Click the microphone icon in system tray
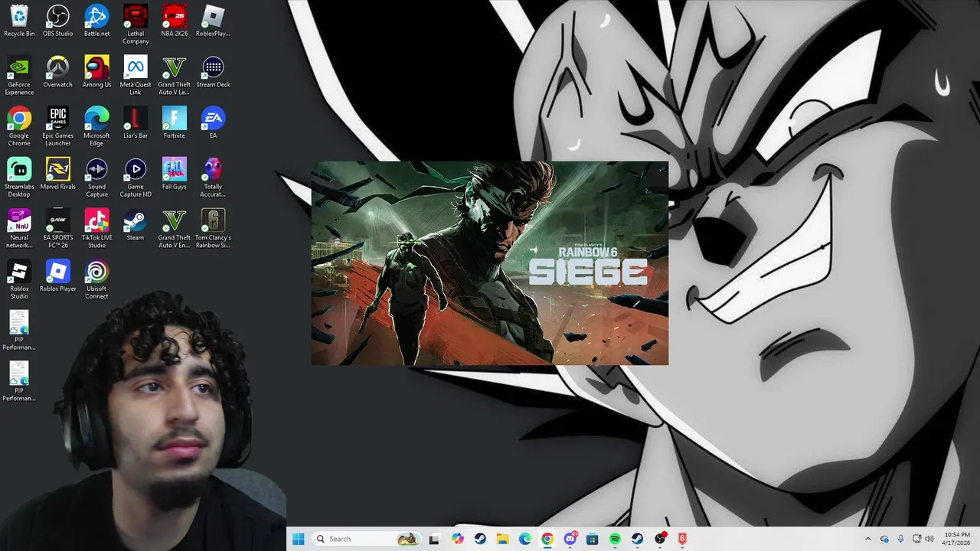Viewport: 980px width, 551px height. (900, 539)
